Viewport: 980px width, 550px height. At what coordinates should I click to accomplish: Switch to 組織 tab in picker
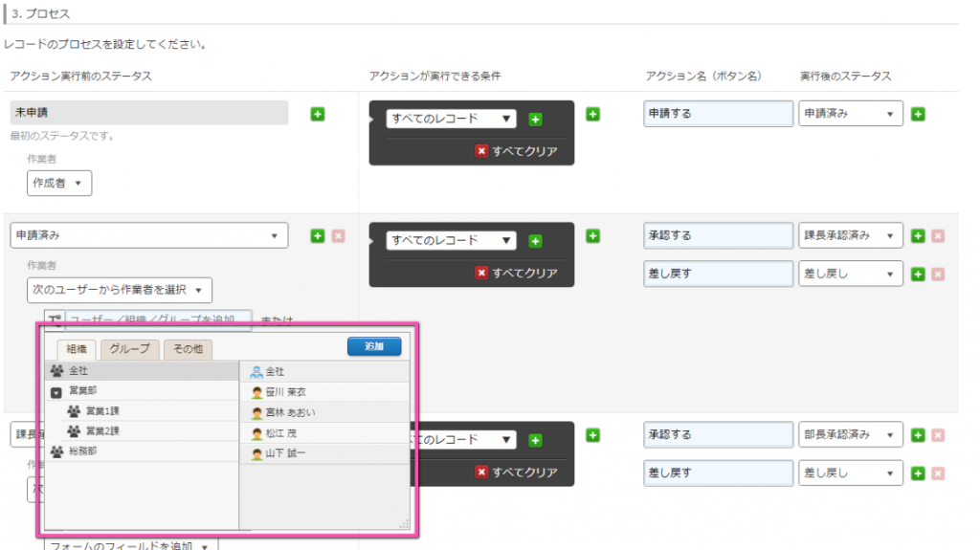pyautogui.click(x=77, y=349)
